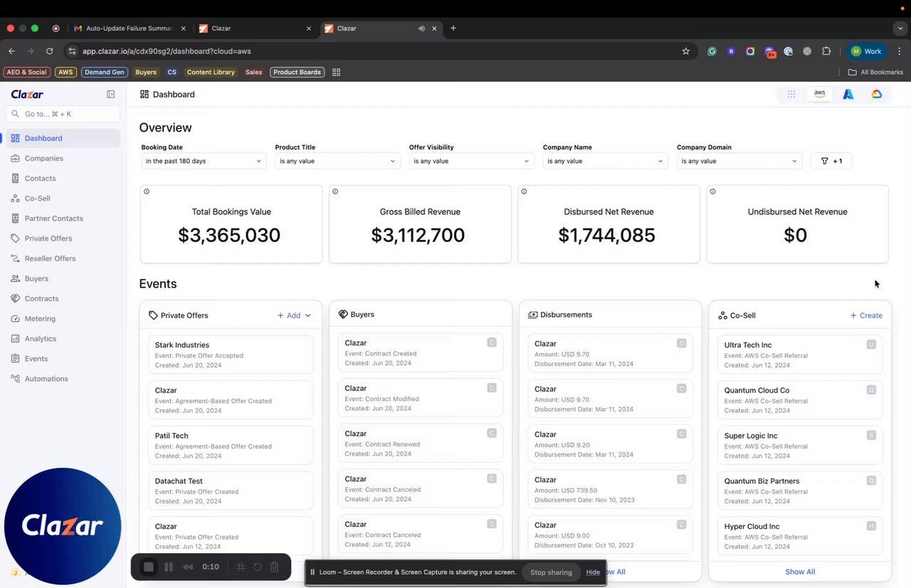Open the Work profile menu
Screen dimensions: 911x588
coord(866,51)
